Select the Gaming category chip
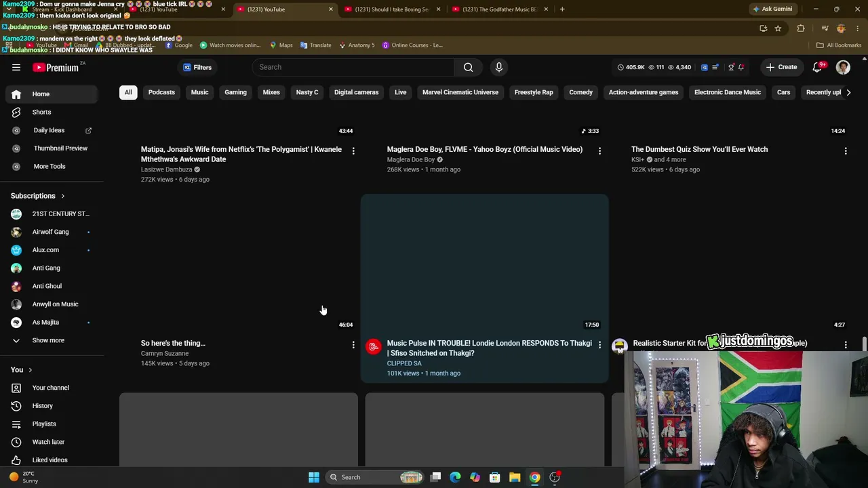The image size is (868, 488). pos(236,92)
